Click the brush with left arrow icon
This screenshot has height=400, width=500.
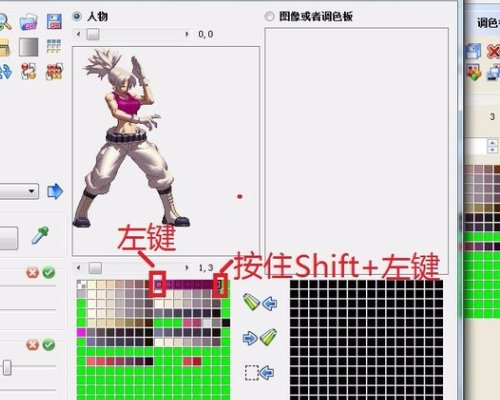(x=260, y=303)
